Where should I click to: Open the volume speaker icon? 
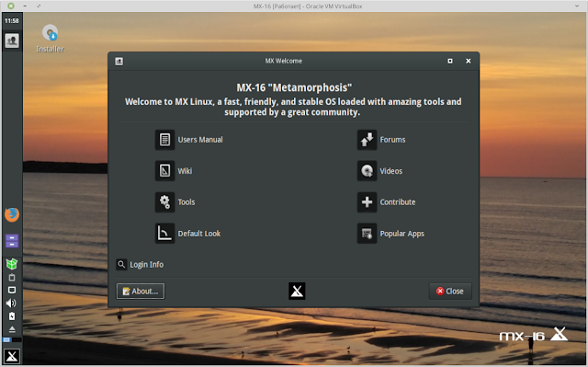[11, 303]
